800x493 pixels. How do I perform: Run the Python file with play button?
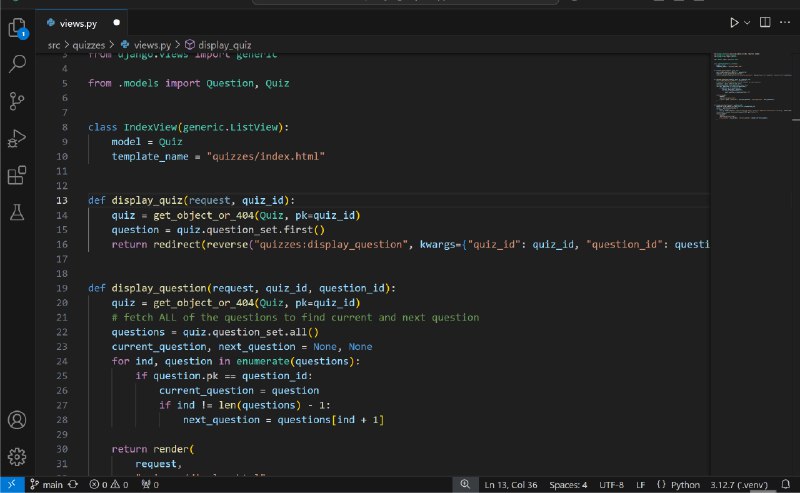click(x=734, y=22)
